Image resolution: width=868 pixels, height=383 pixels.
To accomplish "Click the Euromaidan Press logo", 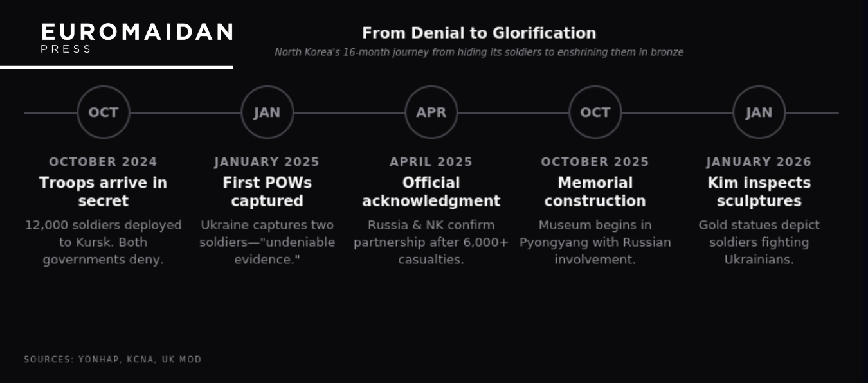I will [136, 38].
